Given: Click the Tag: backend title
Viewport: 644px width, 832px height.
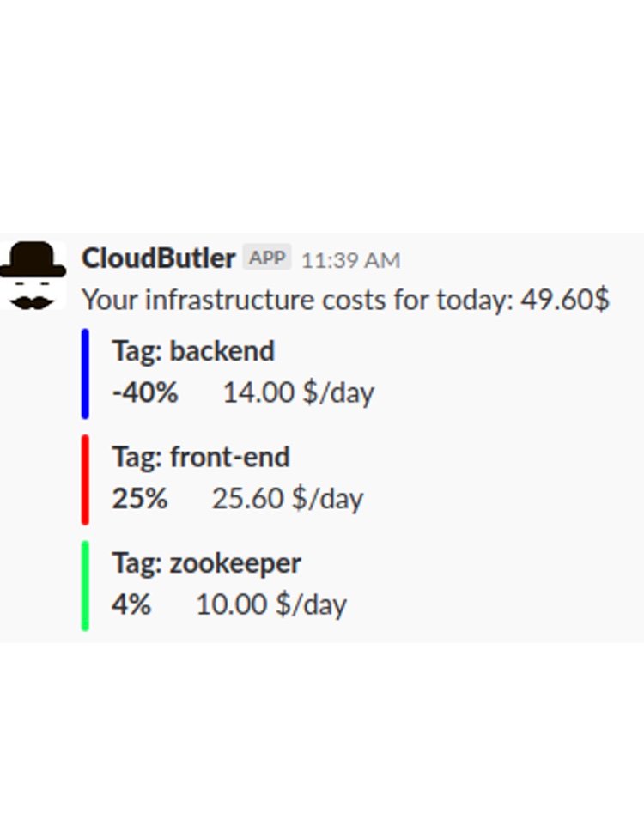Looking at the screenshot, I should [x=193, y=351].
